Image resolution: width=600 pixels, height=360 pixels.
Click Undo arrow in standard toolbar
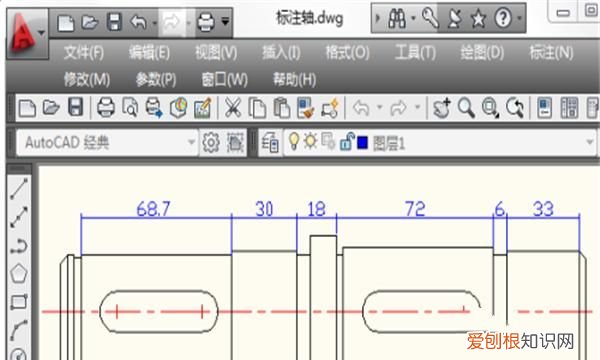click(361, 108)
